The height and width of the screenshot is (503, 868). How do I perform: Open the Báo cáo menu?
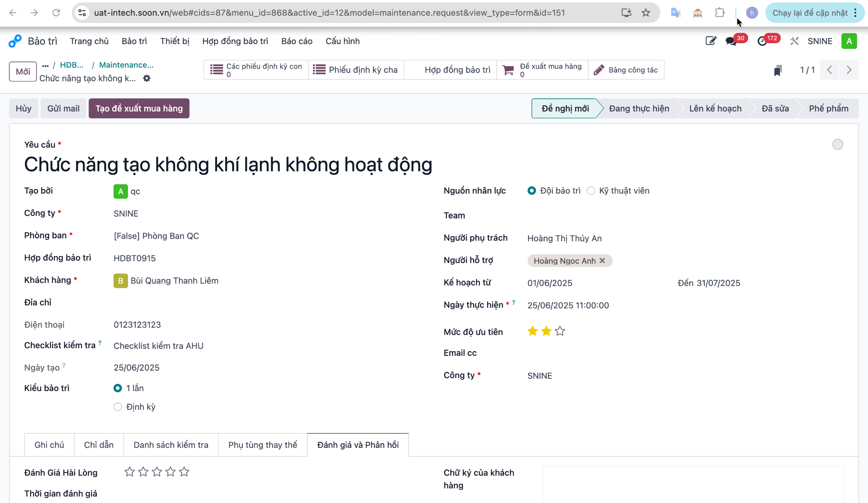coord(297,41)
